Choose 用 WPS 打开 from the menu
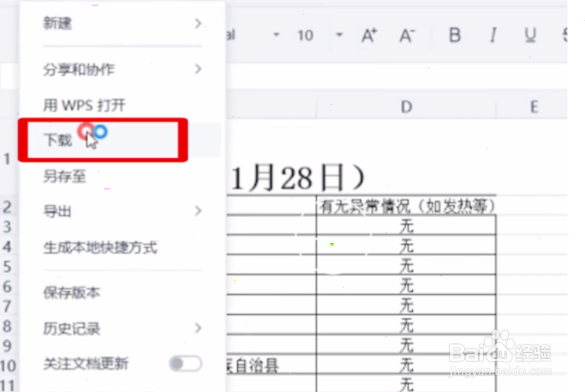 pyautogui.click(x=84, y=105)
